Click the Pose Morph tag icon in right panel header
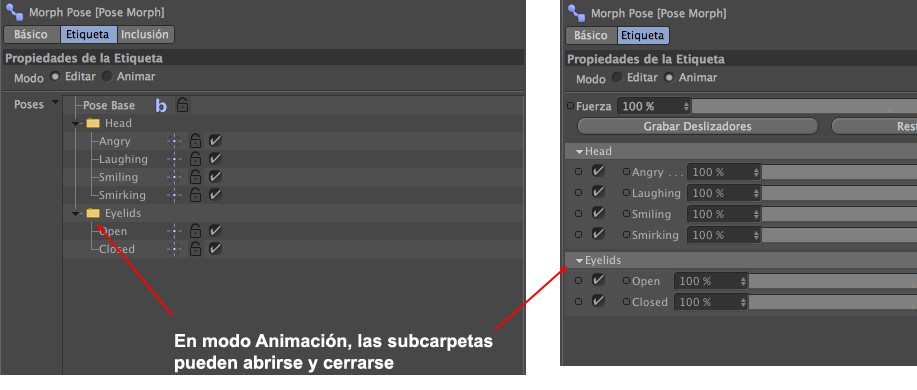 (576, 12)
